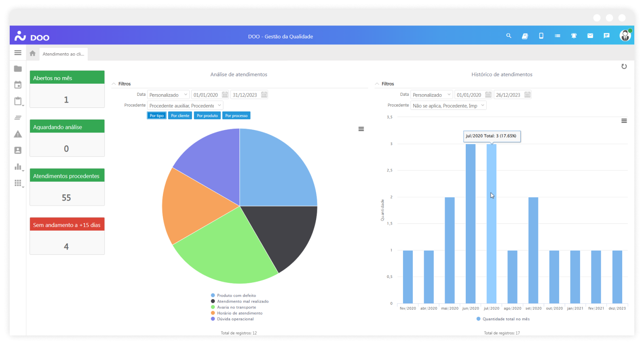The image size is (644, 345).
Task: Open the mobile device icon in header
Action: (x=541, y=36)
